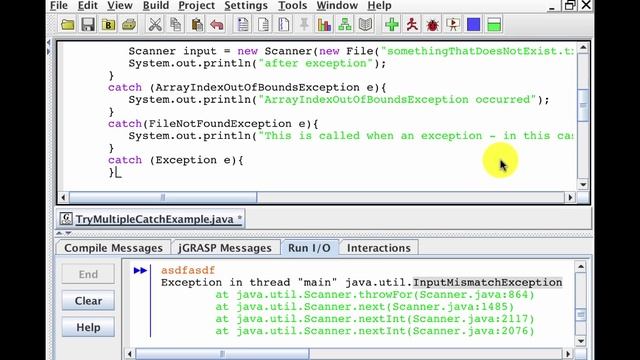
Task: Click the Undo red arrow icon
Action: (217, 25)
